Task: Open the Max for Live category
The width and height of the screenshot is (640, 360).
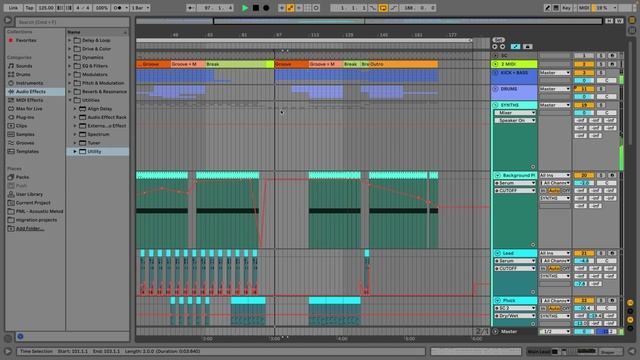Action: 29,109
